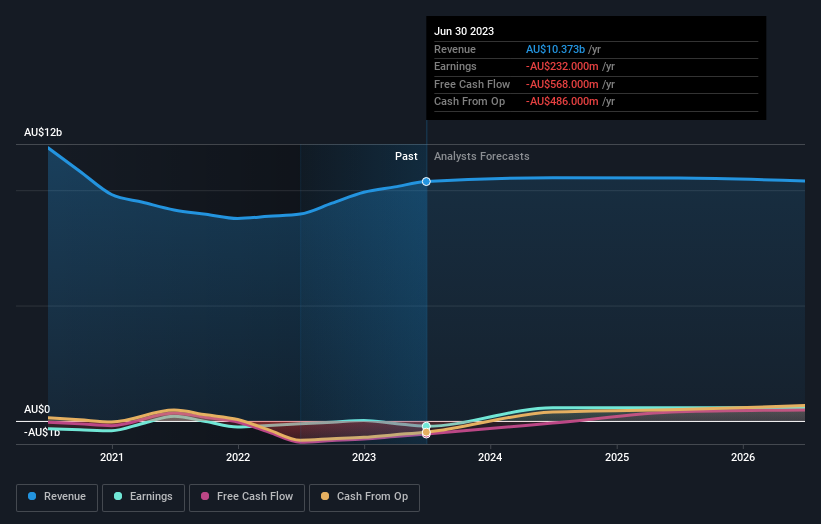The width and height of the screenshot is (821, 524).
Task: Click the Cash From Op row label in tooltip
Action: 469,102
